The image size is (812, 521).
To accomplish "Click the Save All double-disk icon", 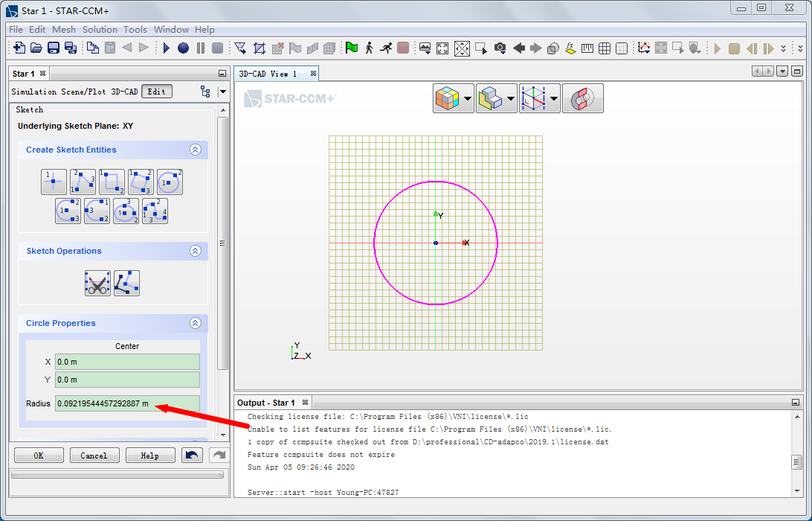I will (x=71, y=48).
